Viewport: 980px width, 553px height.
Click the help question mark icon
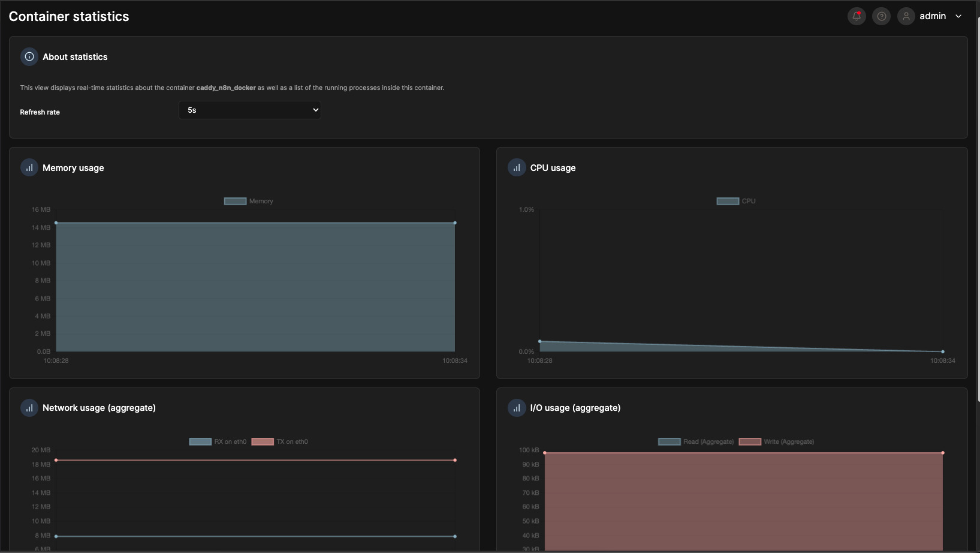[881, 16]
